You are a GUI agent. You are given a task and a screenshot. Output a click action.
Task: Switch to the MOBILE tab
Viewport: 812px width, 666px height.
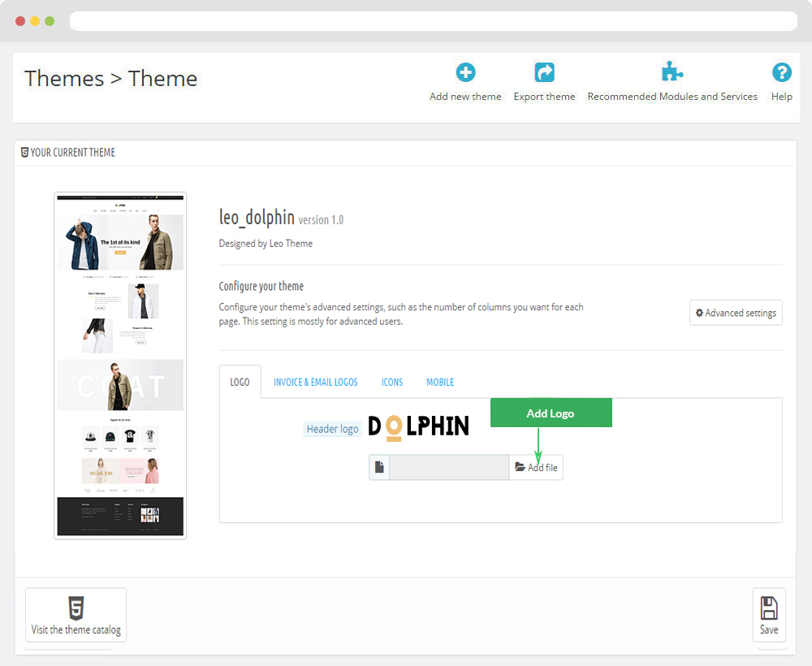click(x=440, y=382)
